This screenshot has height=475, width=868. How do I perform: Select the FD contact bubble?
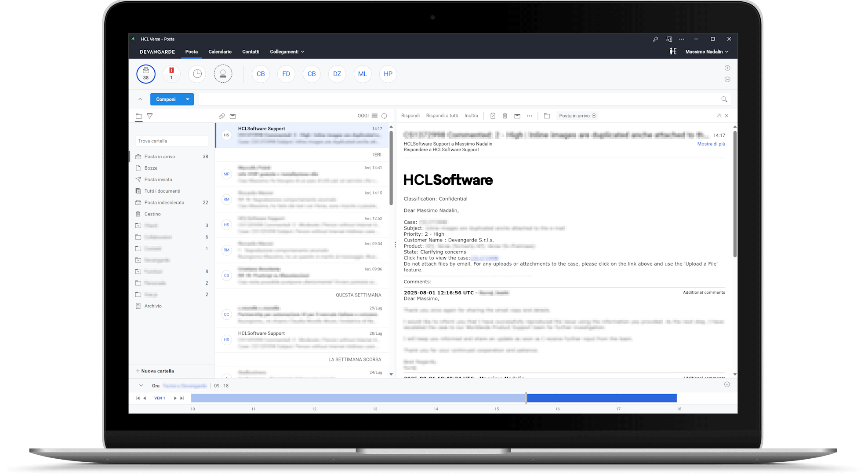(x=286, y=74)
